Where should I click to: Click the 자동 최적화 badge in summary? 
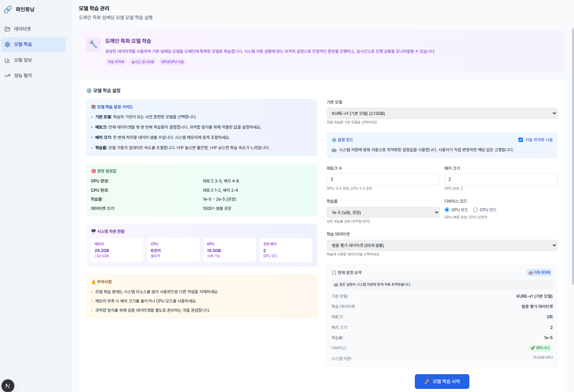pyautogui.click(x=539, y=272)
